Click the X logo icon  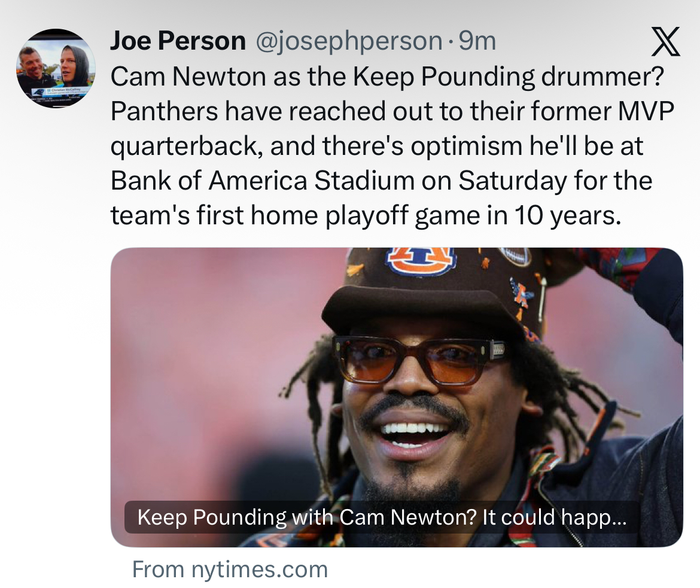point(665,42)
